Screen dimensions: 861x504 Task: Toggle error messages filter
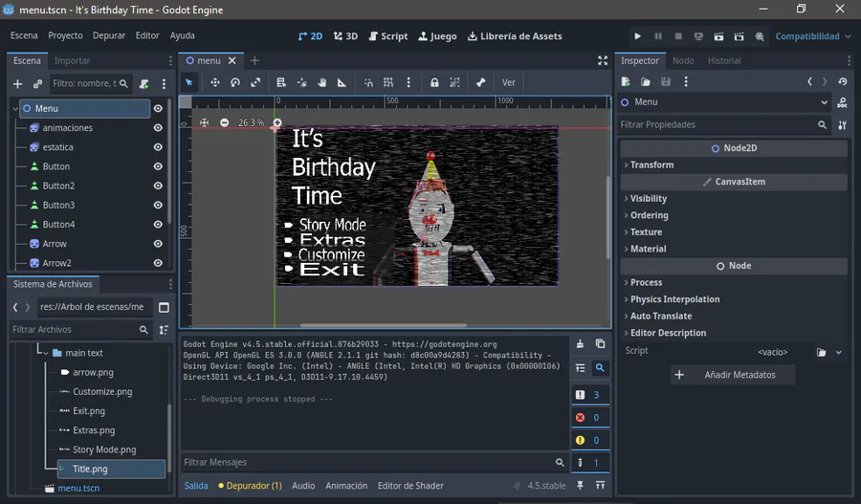[590, 417]
